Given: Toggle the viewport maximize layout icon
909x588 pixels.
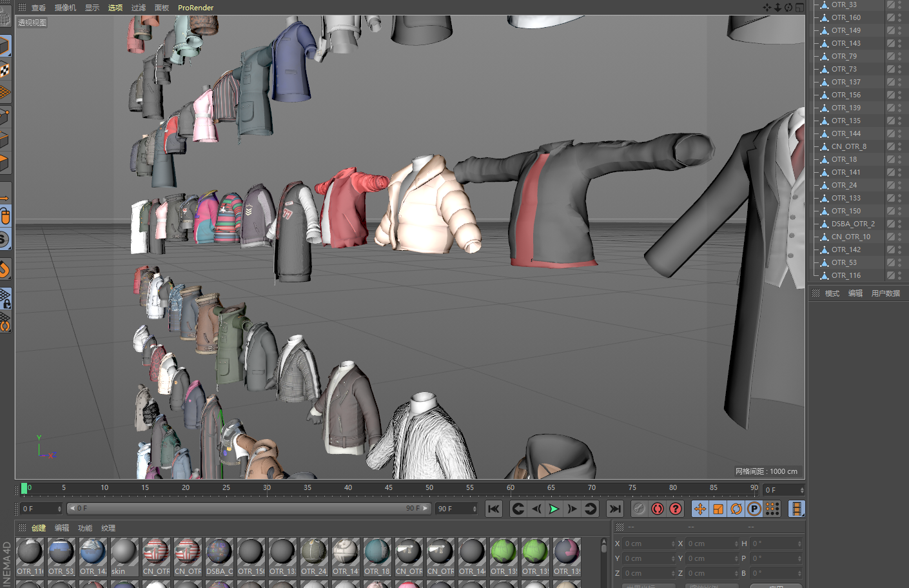Looking at the screenshot, I should click(799, 8).
